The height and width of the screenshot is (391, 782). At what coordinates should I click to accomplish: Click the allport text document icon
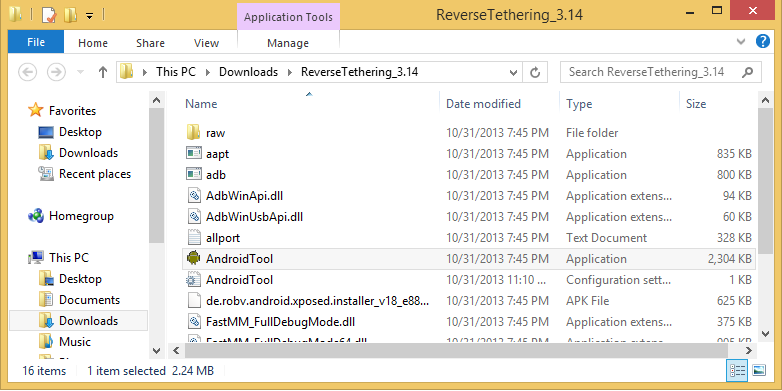point(194,237)
